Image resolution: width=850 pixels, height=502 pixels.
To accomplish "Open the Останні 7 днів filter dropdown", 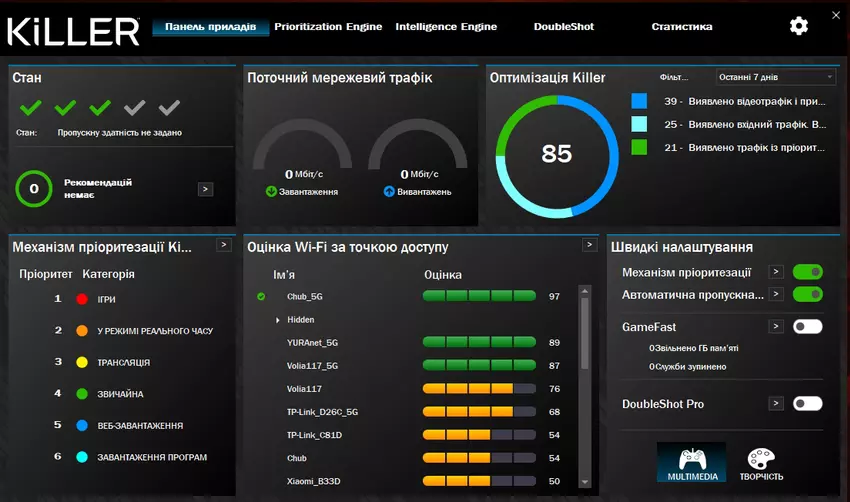I will pos(776,77).
